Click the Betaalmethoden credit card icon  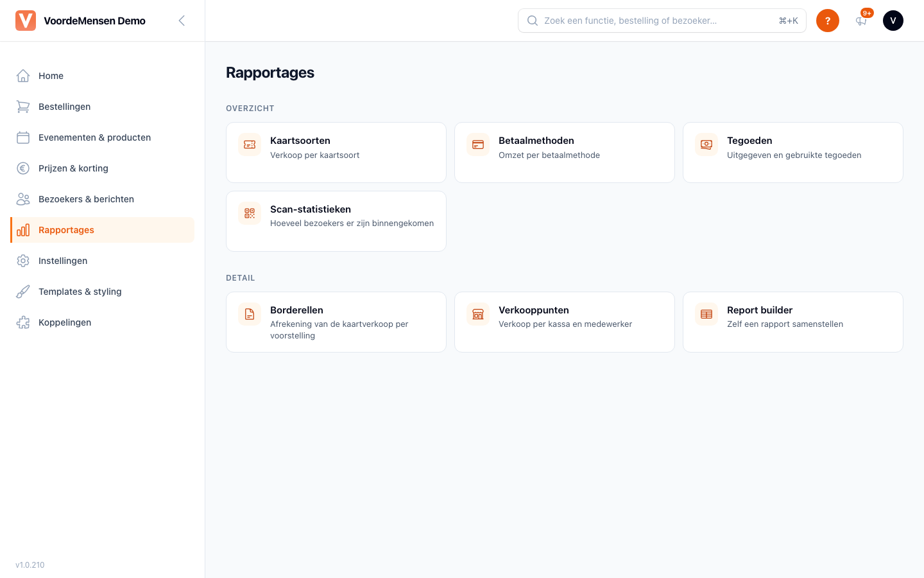pyautogui.click(x=478, y=144)
